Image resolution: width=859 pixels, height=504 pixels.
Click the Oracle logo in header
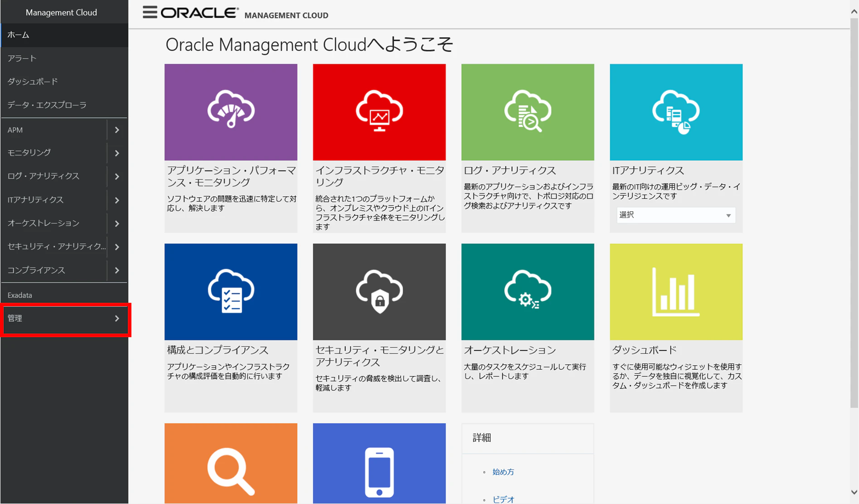pos(199,13)
